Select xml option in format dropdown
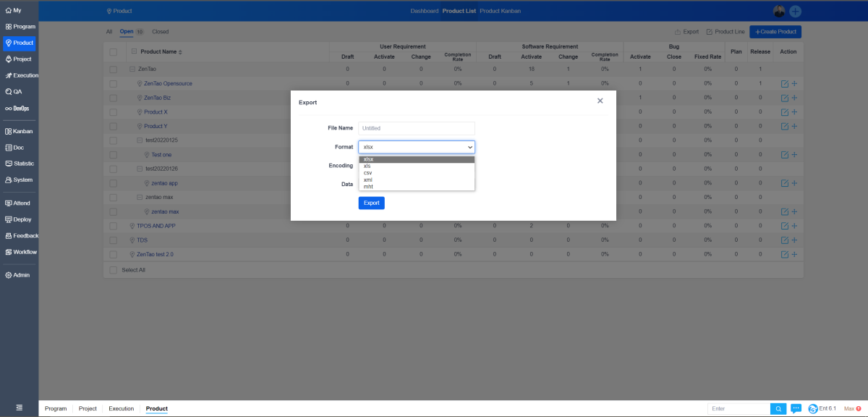The width and height of the screenshot is (868, 417). click(368, 180)
